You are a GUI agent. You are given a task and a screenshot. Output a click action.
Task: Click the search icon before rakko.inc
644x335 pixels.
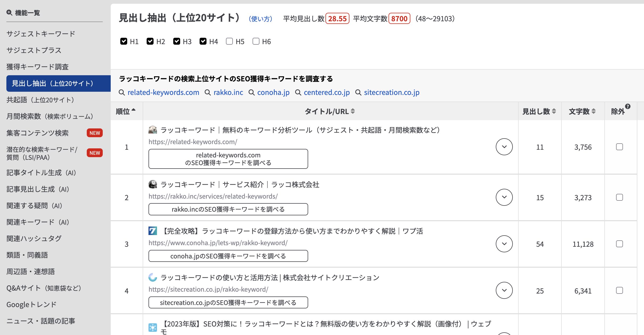pyautogui.click(x=208, y=93)
